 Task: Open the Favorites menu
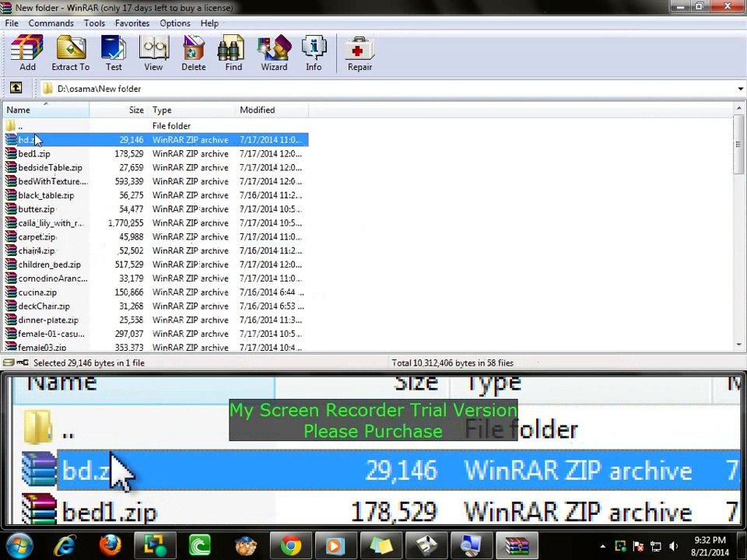click(132, 23)
